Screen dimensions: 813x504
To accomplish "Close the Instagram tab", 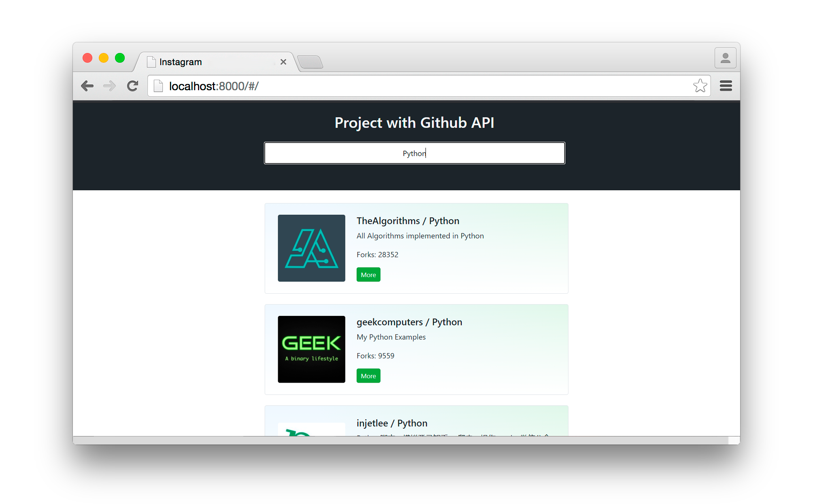I will (x=283, y=62).
